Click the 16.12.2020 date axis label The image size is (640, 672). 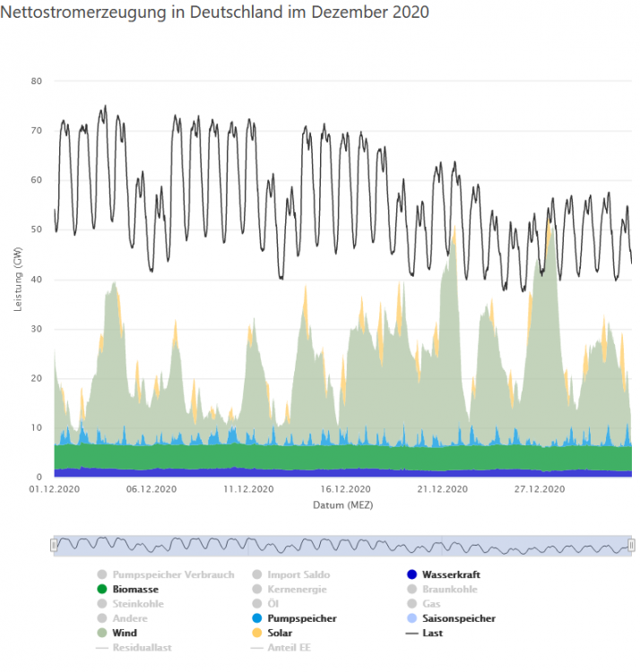click(x=345, y=489)
